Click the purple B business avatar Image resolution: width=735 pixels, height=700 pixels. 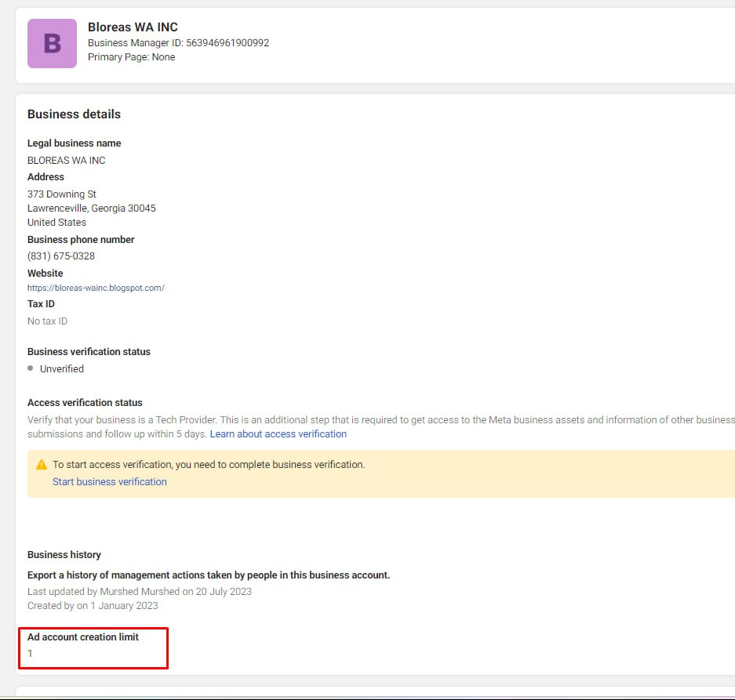52,44
